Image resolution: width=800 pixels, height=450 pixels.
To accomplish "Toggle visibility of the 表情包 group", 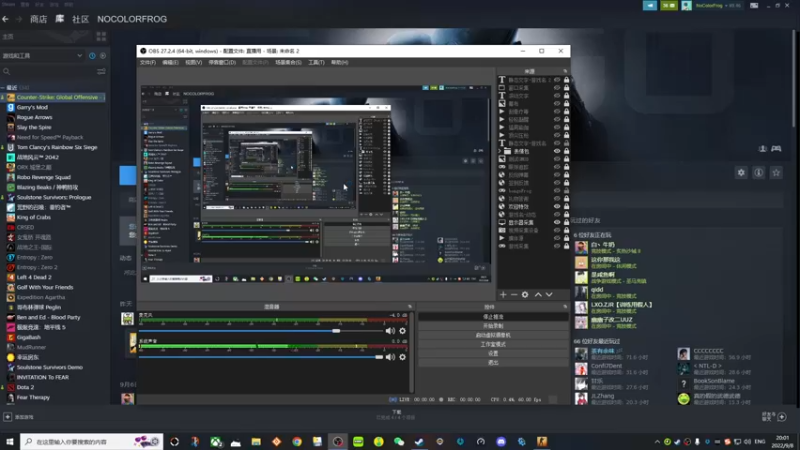I will pyautogui.click(x=557, y=151).
